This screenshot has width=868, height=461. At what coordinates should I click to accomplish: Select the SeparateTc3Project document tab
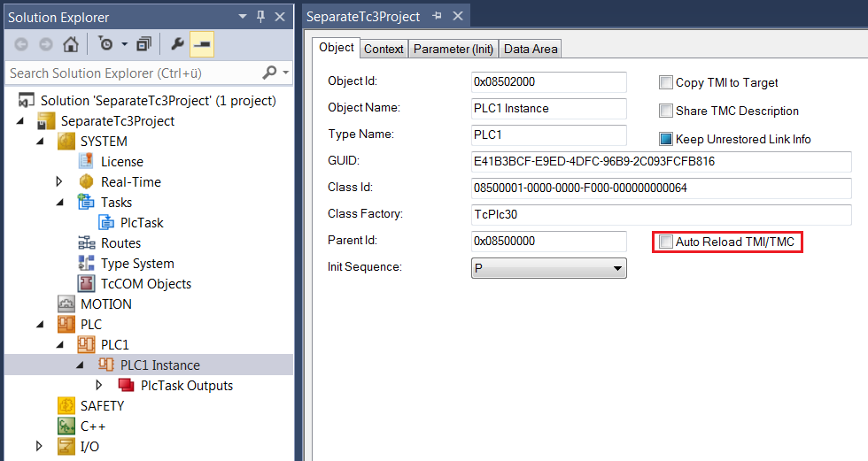tap(363, 17)
